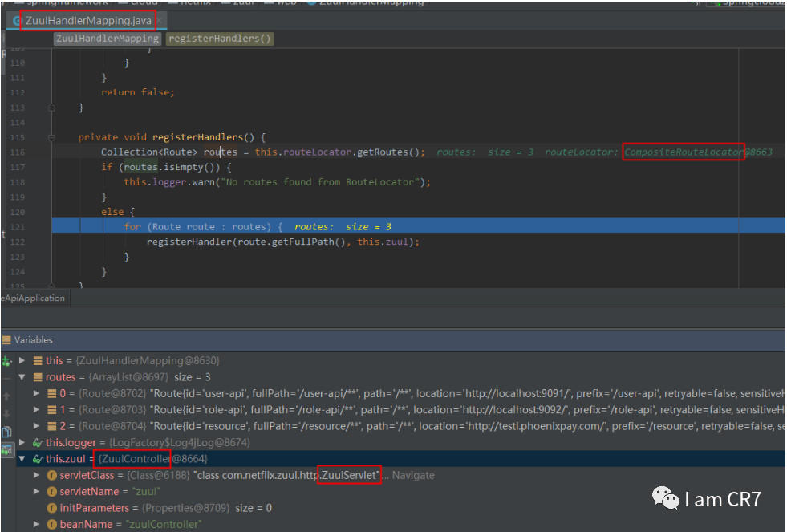Collapse the this.zuul ZuulController node
The image size is (787, 532).
22,459
